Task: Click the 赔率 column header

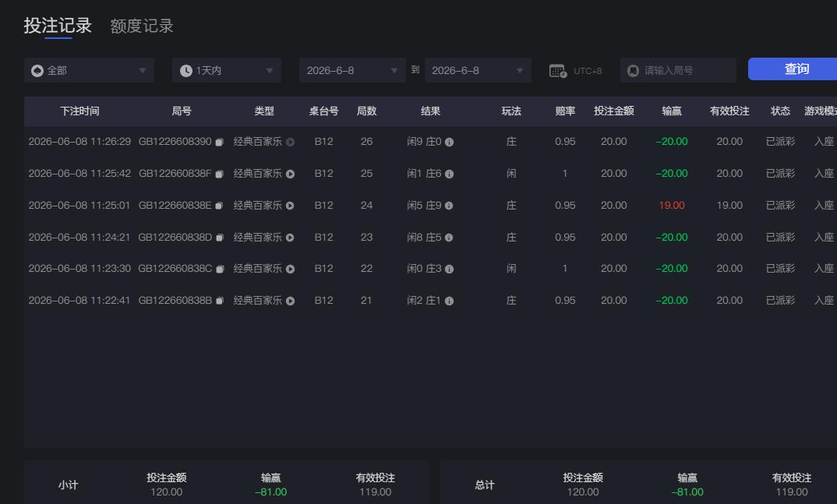Action: coord(565,111)
